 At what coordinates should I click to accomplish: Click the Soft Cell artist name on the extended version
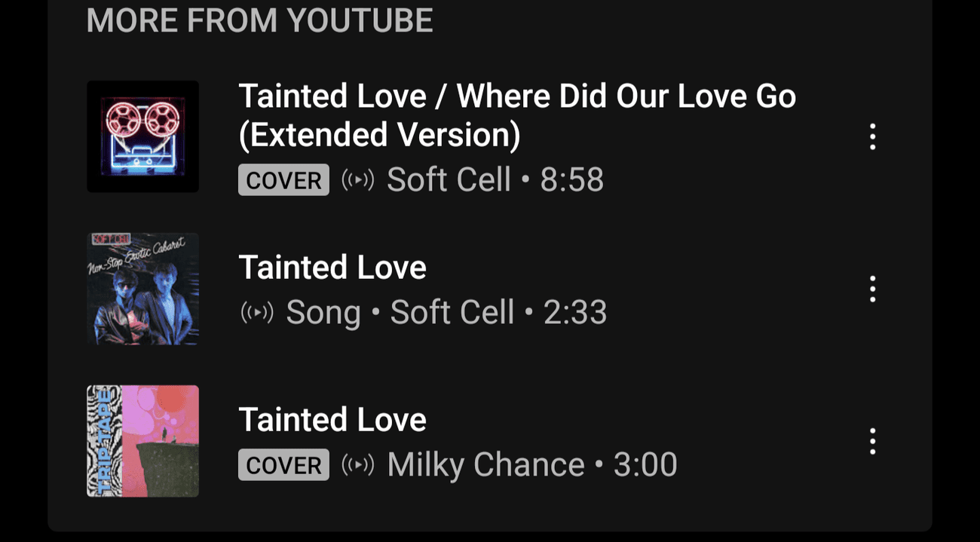click(x=449, y=179)
